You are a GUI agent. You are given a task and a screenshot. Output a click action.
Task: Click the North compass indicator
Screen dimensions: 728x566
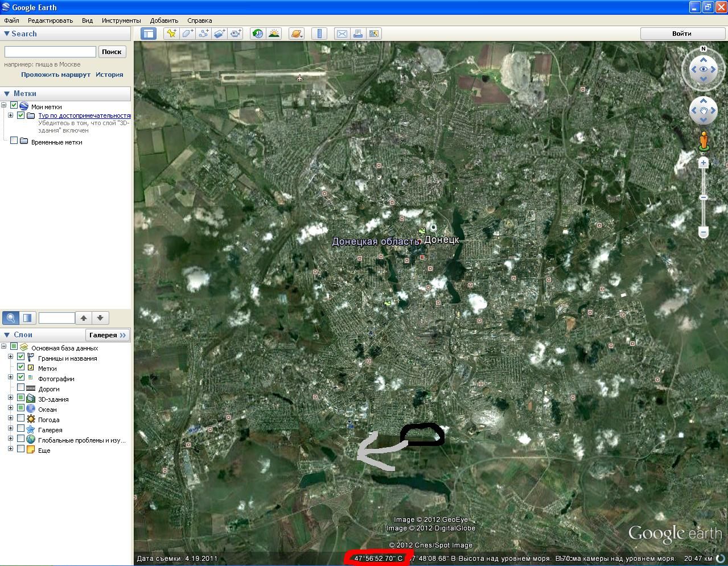(x=704, y=49)
